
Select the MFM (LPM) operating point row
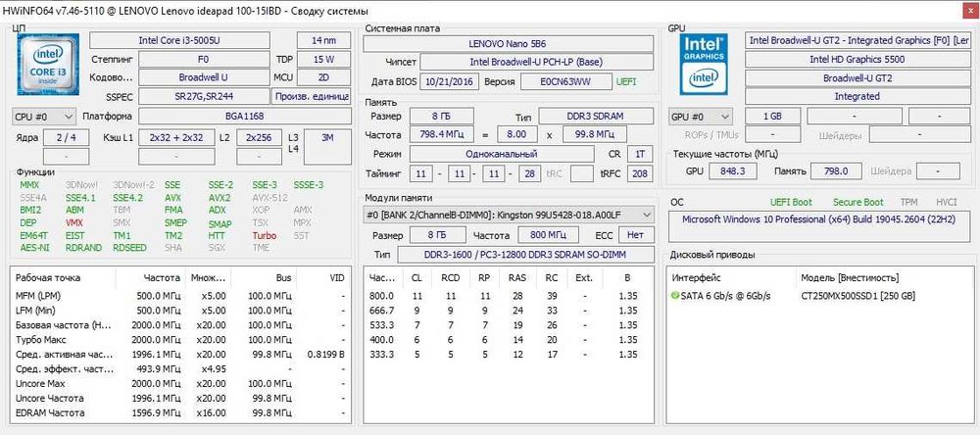click(180, 296)
